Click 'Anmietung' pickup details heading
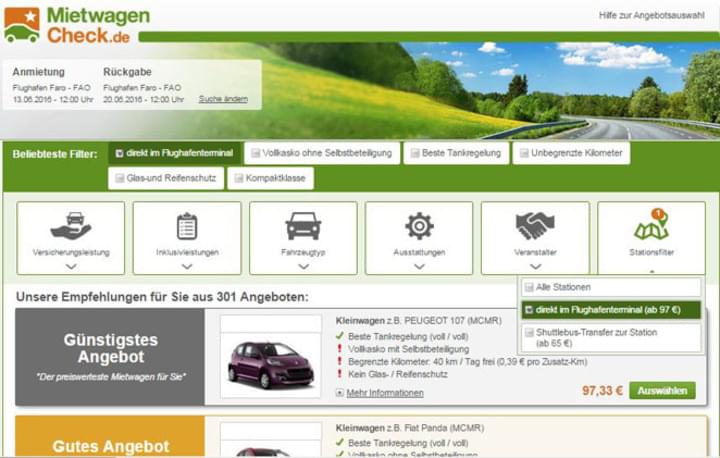 click(x=39, y=72)
